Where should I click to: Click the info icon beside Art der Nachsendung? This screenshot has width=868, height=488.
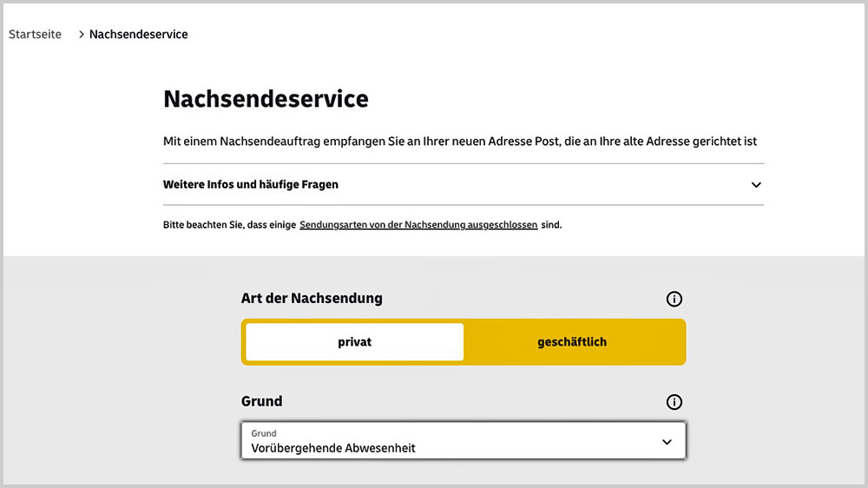click(x=674, y=299)
